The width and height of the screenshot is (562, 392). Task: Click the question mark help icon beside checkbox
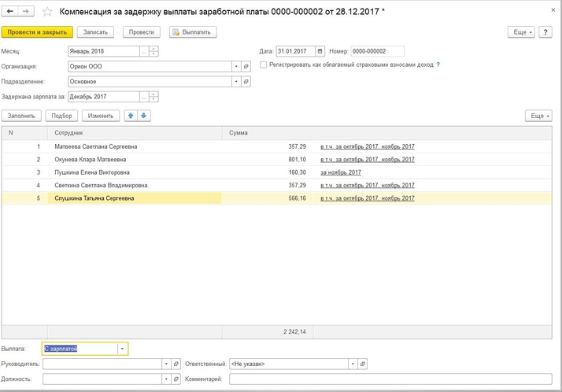tap(438, 65)
